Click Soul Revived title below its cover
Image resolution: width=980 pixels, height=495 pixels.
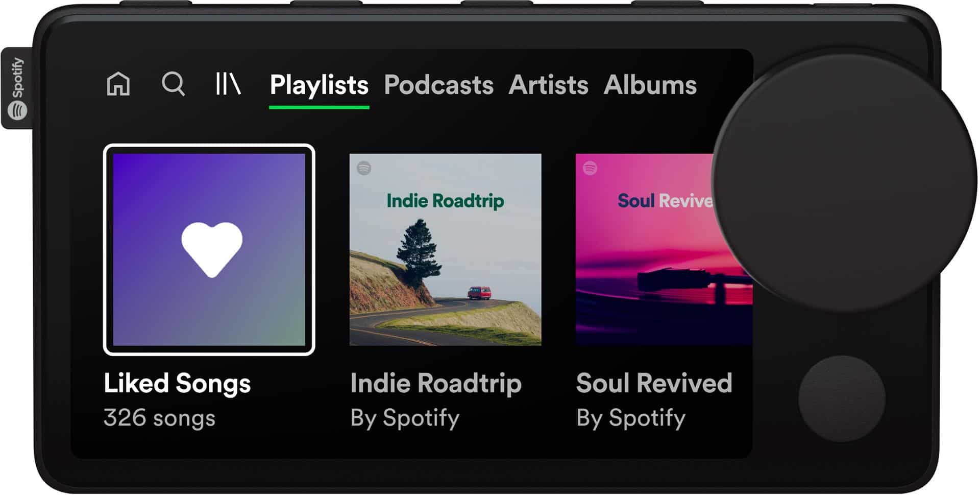tap(654, 383)
